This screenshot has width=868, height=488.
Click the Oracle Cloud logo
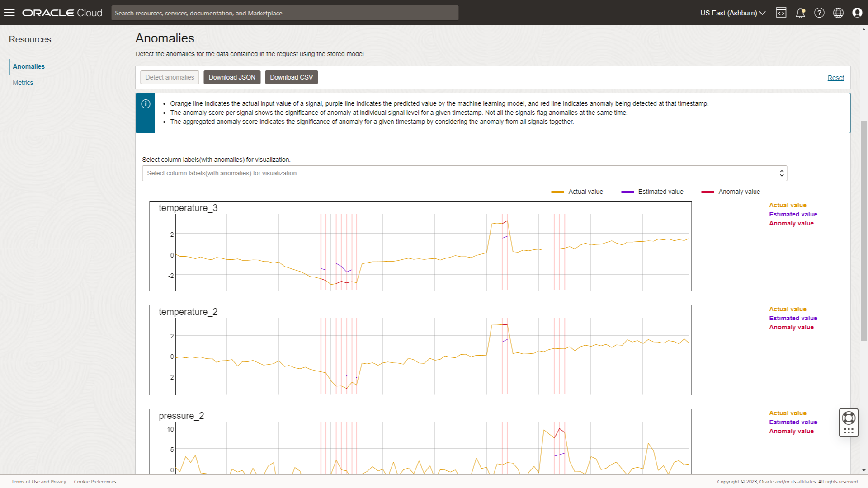pos(62,13)
